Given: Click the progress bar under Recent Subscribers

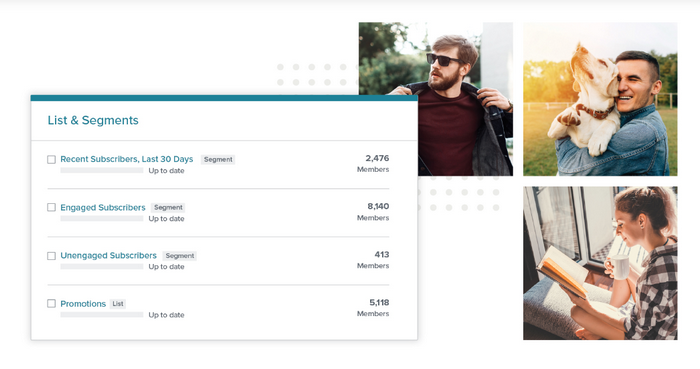Looking at the screenshot, I should (102, 170).
